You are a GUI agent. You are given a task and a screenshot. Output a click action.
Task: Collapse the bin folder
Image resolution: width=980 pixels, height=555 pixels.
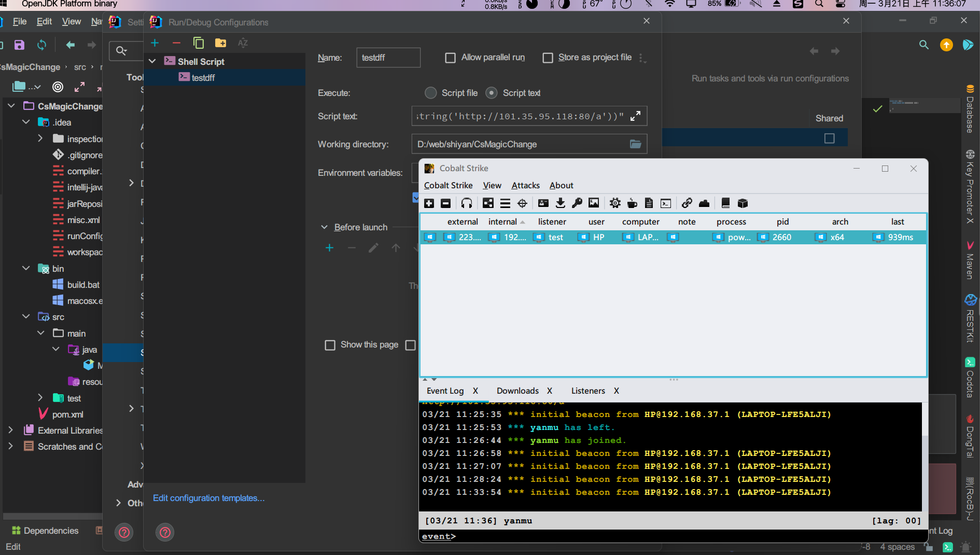(26, 268)
